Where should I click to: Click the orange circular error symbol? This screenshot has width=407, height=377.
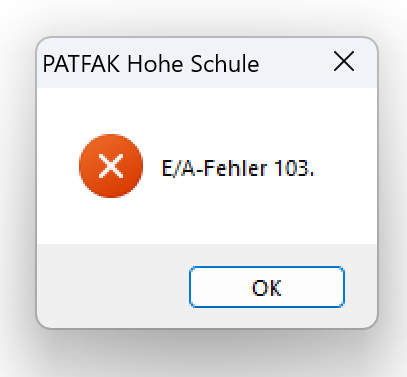pos(111,166)
